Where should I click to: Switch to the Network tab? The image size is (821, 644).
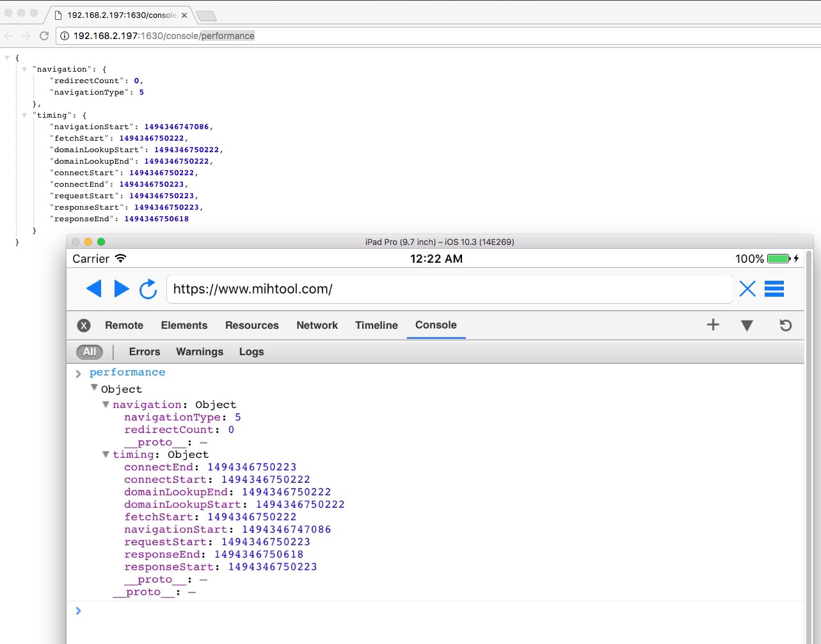(317, 326)
